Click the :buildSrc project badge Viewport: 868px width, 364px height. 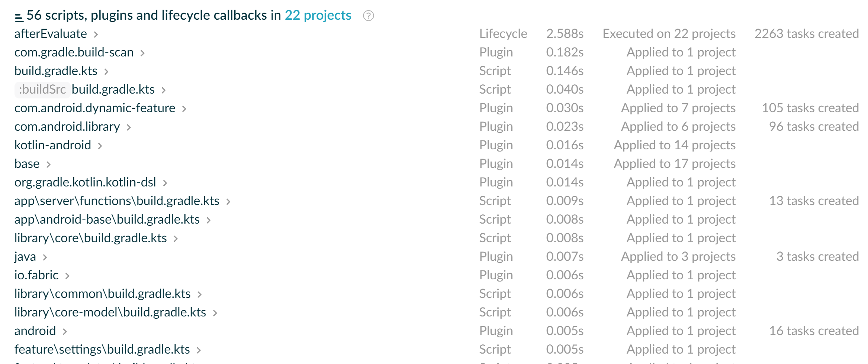click(42, 90)
